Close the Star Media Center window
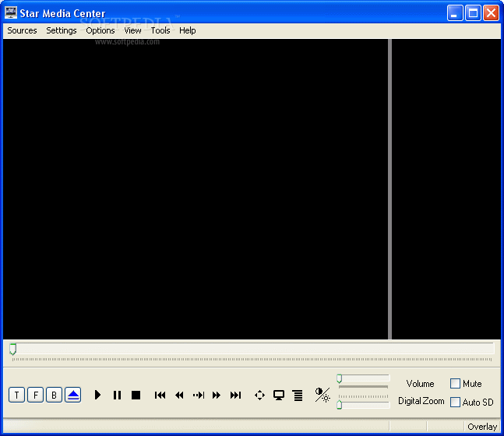 coord(491,13)
